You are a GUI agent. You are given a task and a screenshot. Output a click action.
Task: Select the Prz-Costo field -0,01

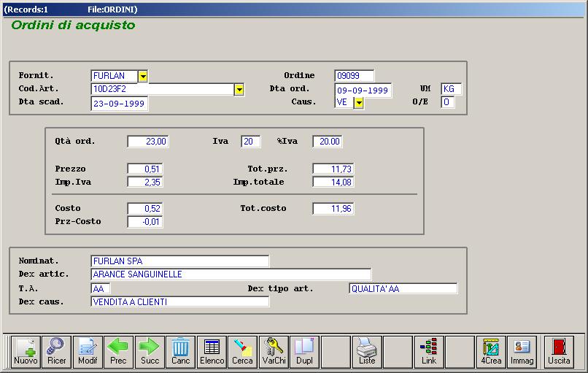pyautogui.click(x=144, y=222)
